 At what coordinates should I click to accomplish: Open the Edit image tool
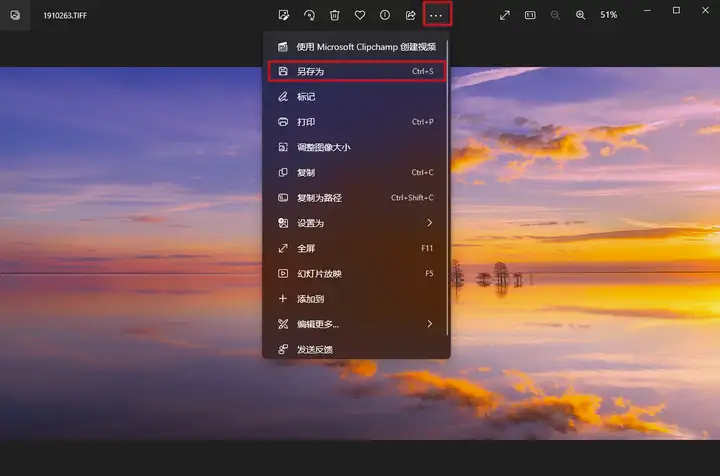[x=284, y=15]
